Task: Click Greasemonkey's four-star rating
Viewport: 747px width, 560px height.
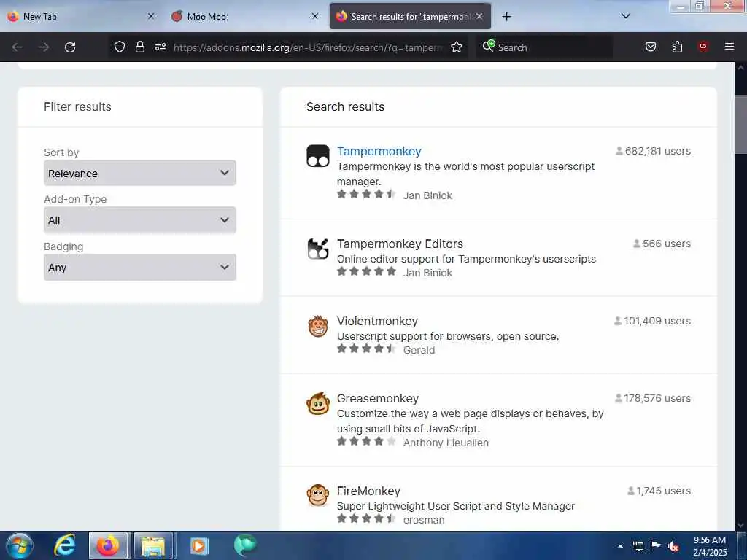Action: click(366, 441)
